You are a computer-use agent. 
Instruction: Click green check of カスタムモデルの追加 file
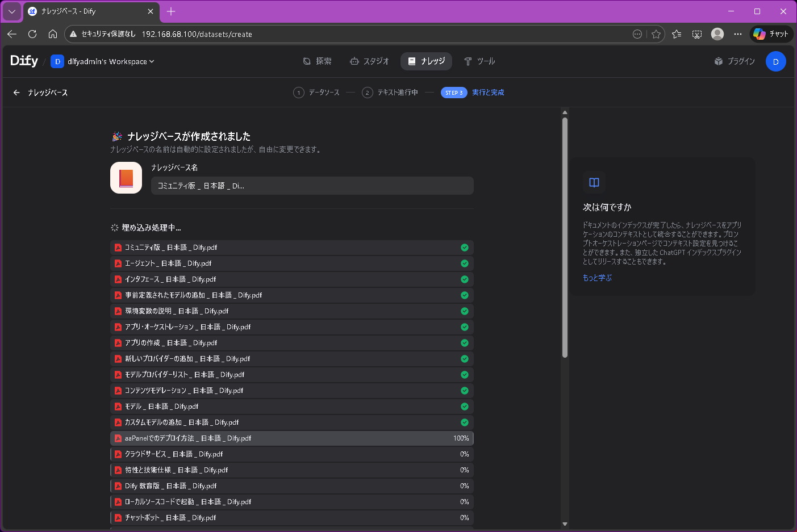(x=465, y=422)
